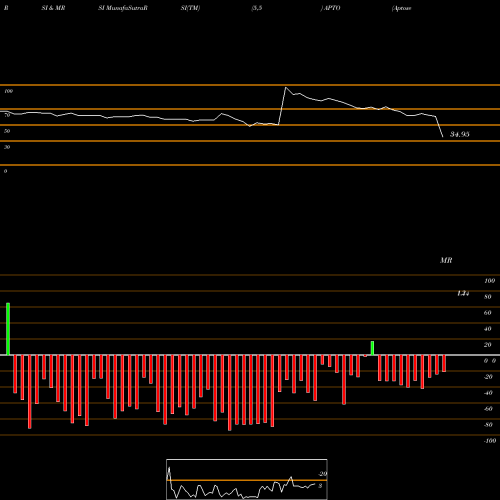Click the 'SI & MR' header text

click(53, 8)
